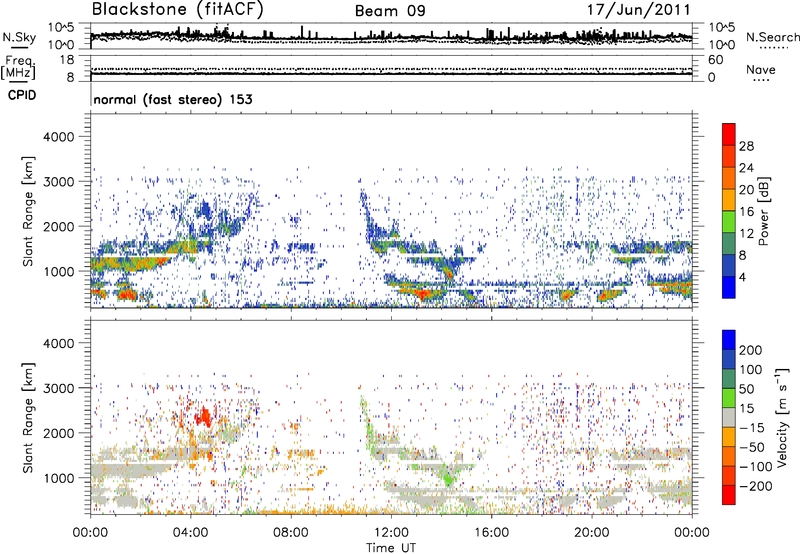Click the 08:00 time axis label
800x554 pixels.
(291, 533)
